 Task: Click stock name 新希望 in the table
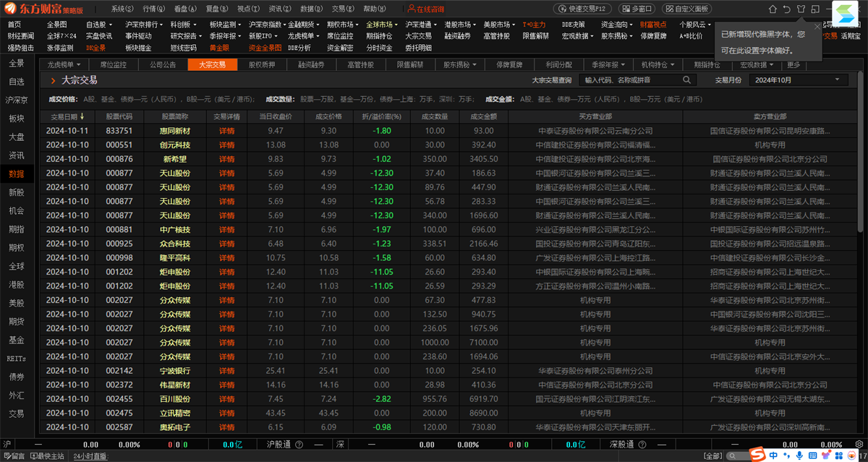tap(175, 159)
